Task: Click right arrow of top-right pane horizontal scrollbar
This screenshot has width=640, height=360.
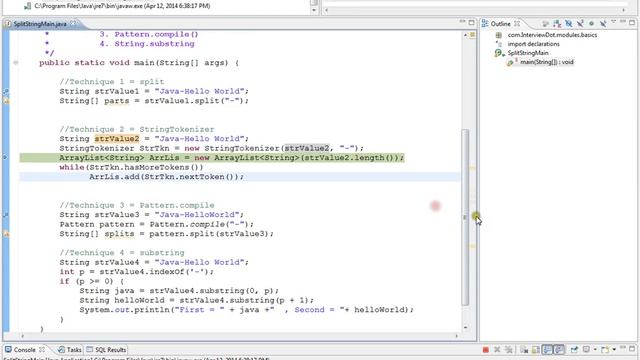Action: point(624,10)
